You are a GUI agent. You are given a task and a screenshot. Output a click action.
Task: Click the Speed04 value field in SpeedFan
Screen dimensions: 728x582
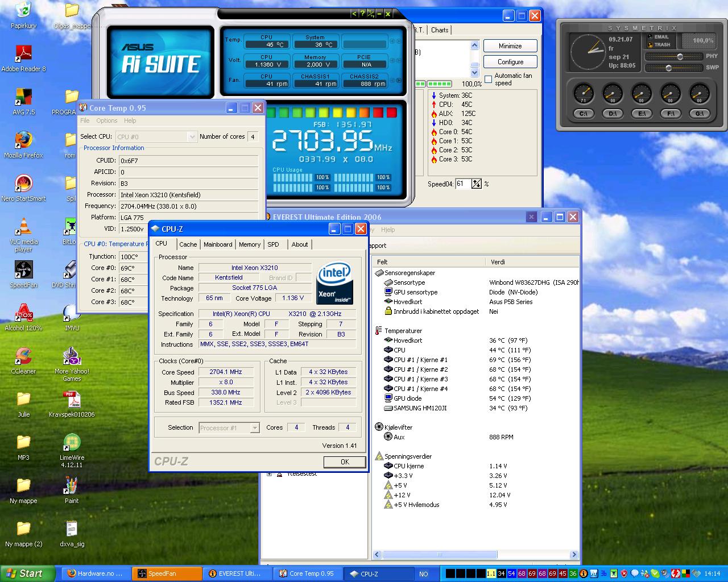(x=462, y=184)
